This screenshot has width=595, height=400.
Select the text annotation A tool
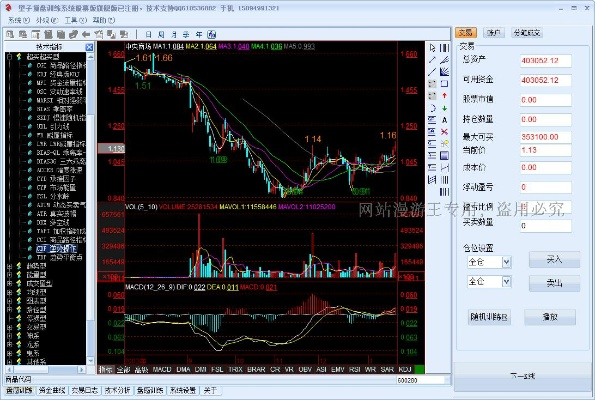444,120
